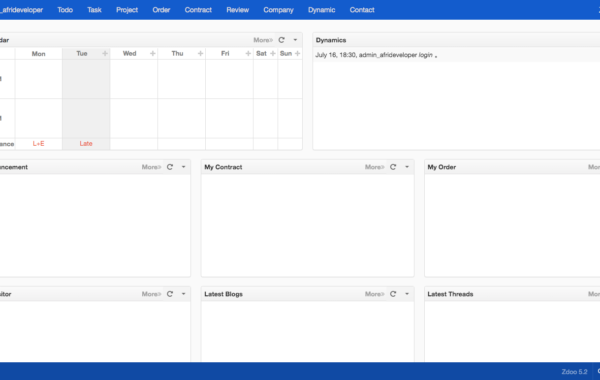The width and height of the screenshot is (600, 380).
Task: Add an entry on Wednesday
Action: pos(153,54)
